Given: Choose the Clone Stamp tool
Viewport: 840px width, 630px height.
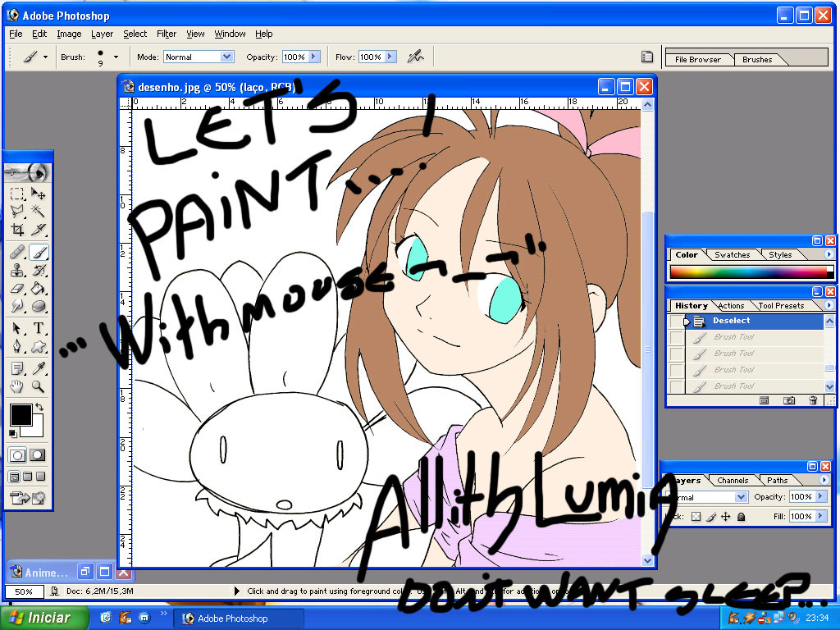Looking at the screenshot, I should pos(17,270).
